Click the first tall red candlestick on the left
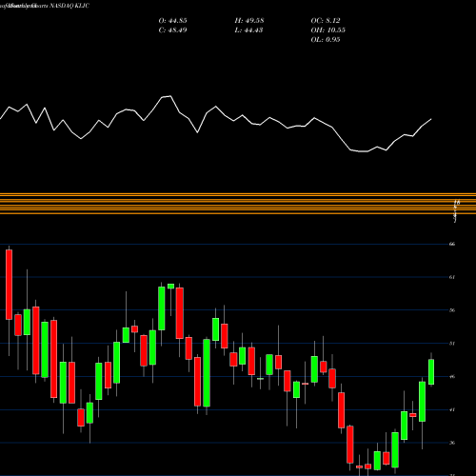 click(x=9, y=285)
